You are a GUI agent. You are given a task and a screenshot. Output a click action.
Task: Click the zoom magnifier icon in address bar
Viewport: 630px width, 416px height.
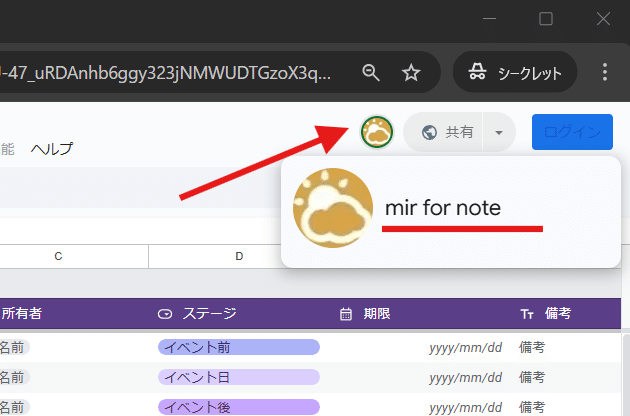[370, 73]
